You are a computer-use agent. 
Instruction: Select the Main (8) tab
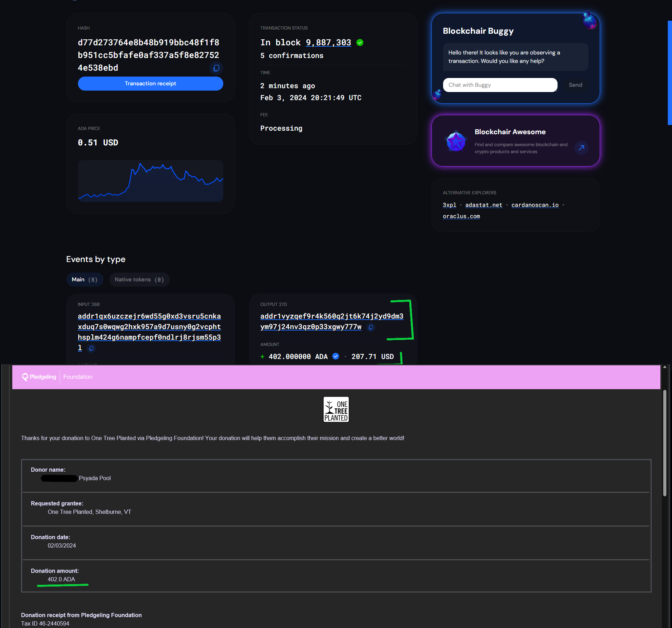pyautogui.click(x=85, y=280)
